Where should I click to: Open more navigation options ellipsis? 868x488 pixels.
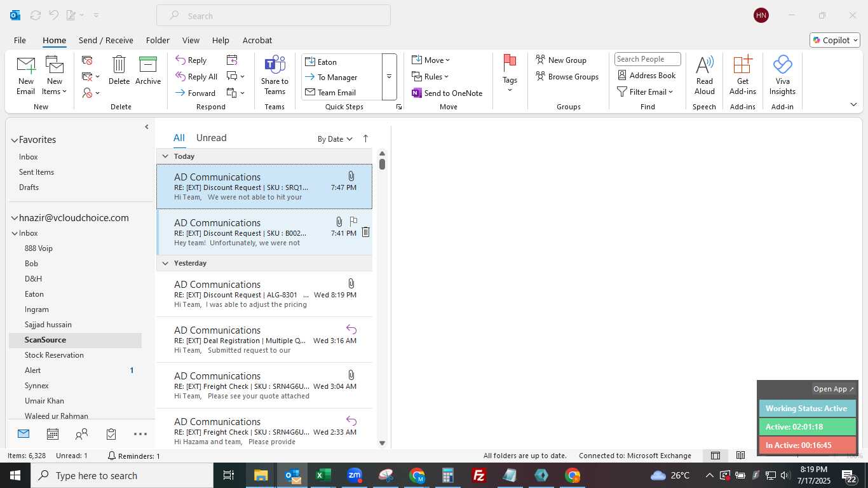140,434
